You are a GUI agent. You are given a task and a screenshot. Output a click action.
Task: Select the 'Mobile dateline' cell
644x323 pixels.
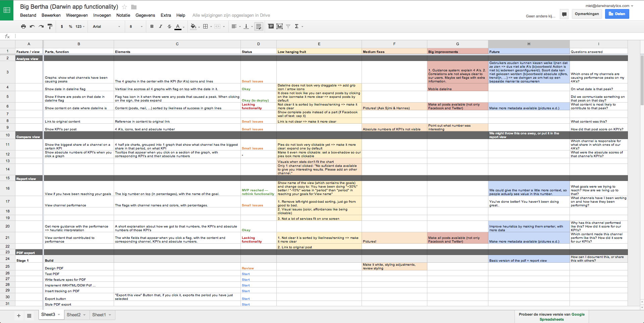[x=458, y=87]
